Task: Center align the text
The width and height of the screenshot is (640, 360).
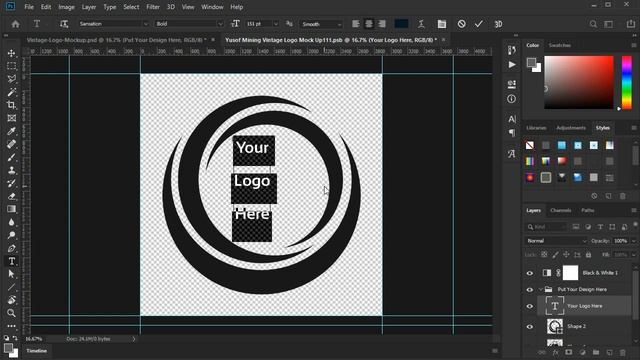Action: [369, 24]
